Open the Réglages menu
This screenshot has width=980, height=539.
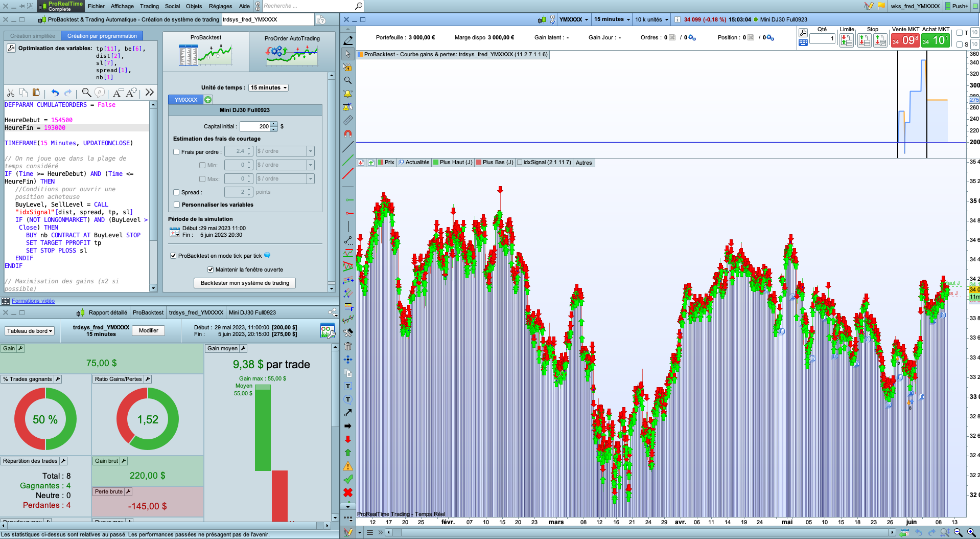[220, 6]
